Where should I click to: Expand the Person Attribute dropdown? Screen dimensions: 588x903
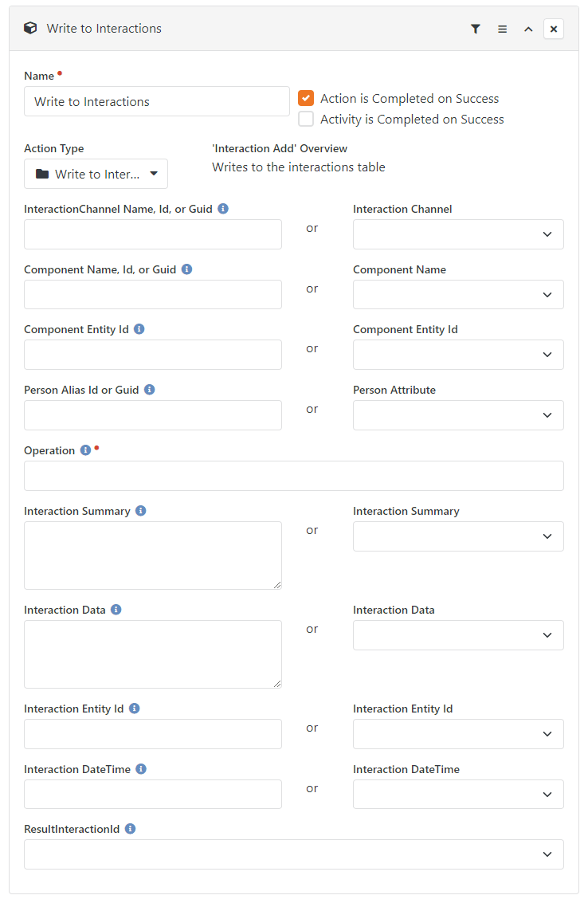point(458,415)
